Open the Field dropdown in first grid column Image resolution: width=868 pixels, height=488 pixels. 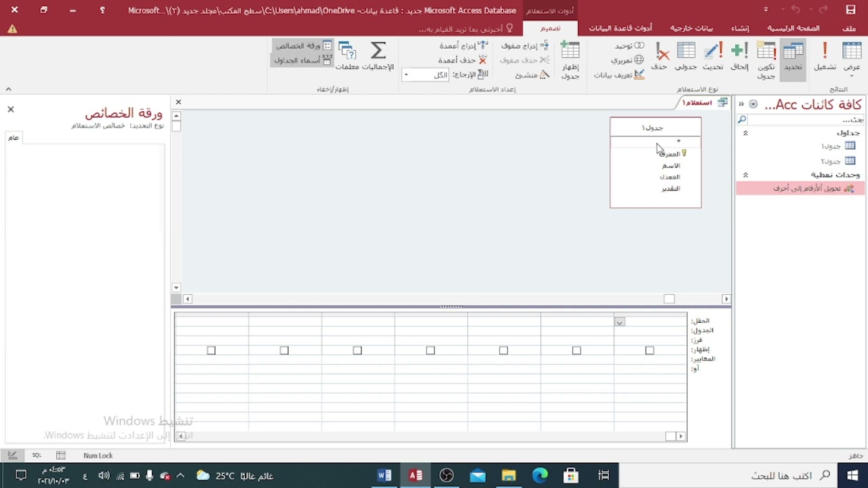coord(619,322)
